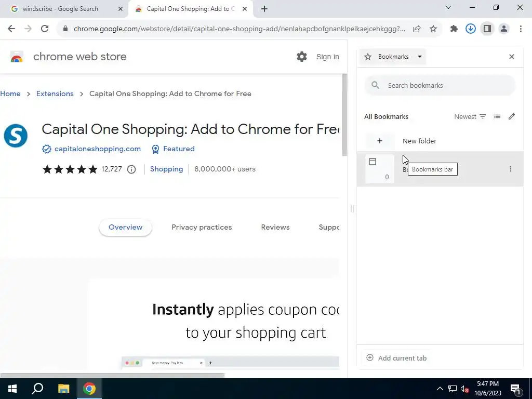Close the windscribe Google Search tab
Viewport: 532px width, 399px height.
pos(121,9)
